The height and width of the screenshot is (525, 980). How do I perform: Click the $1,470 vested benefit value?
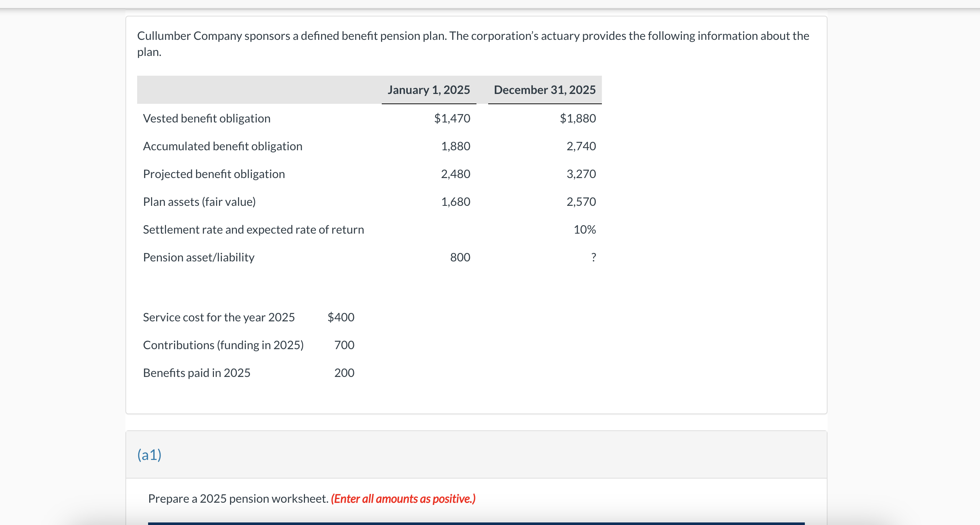452,118
